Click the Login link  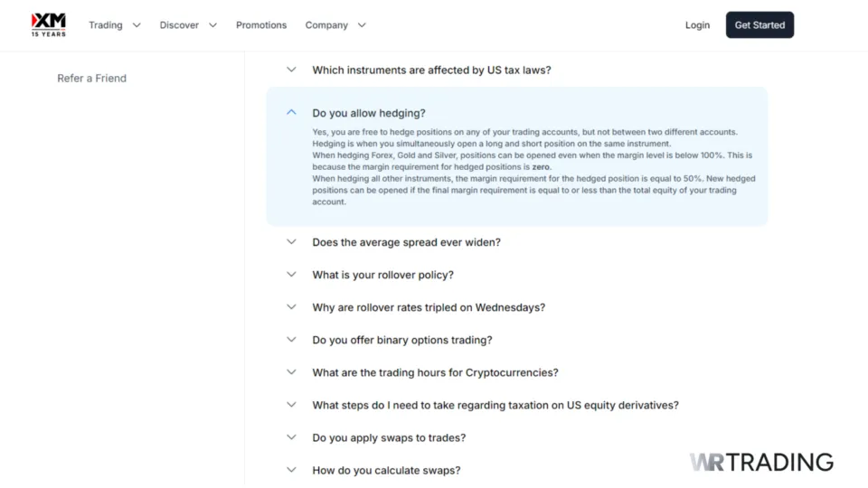697,25
